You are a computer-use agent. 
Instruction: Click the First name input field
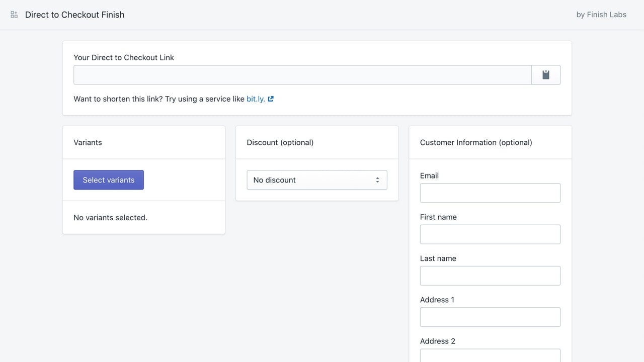point(490,234)
